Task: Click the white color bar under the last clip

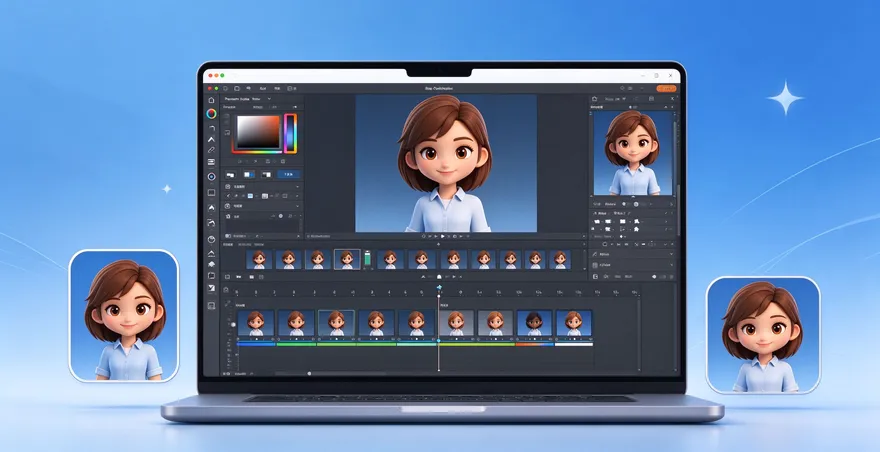Action: 574,344
